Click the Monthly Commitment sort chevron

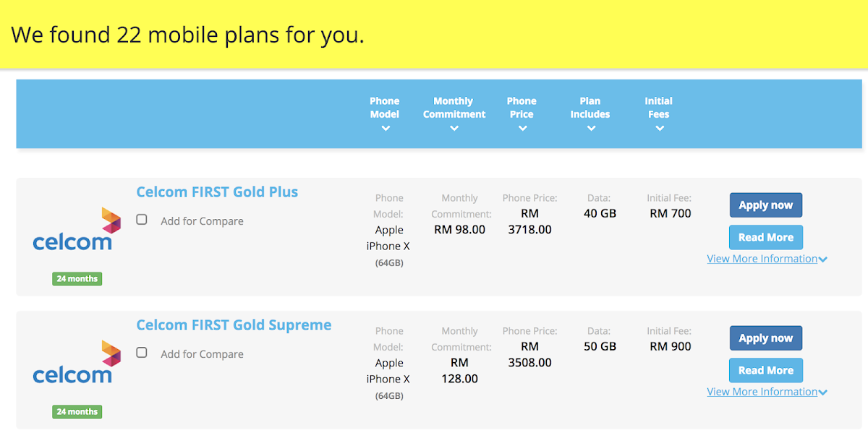coord(454,129)
